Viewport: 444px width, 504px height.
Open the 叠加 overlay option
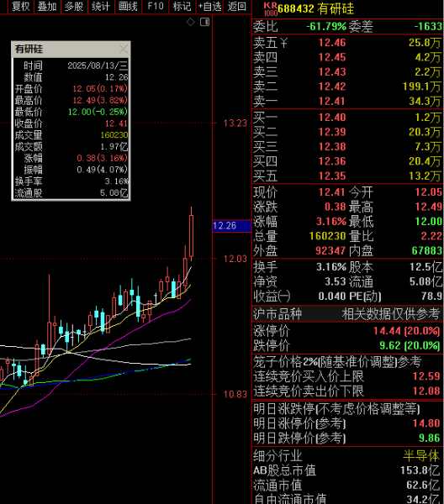coord(47,7)
